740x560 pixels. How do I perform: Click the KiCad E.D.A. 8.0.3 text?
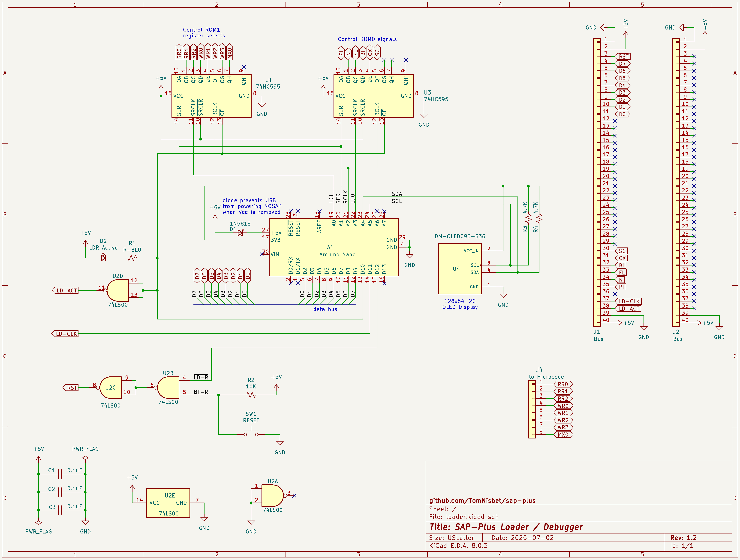pos(458,546)
